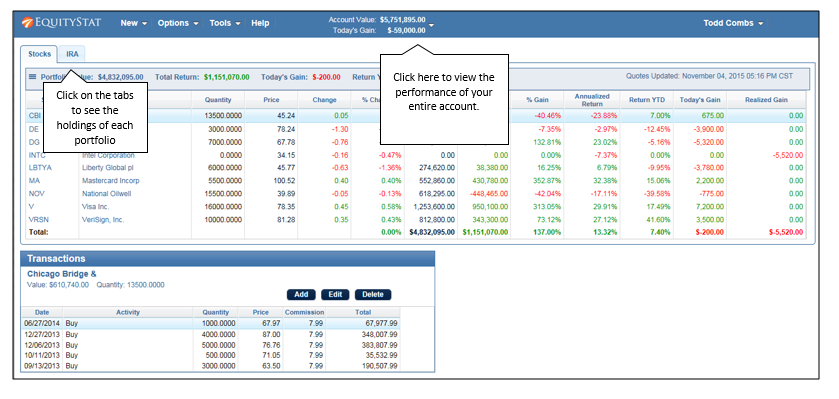Select the INTC ticker symbol
Screen dimensions: 839x399
coord(36,155)
